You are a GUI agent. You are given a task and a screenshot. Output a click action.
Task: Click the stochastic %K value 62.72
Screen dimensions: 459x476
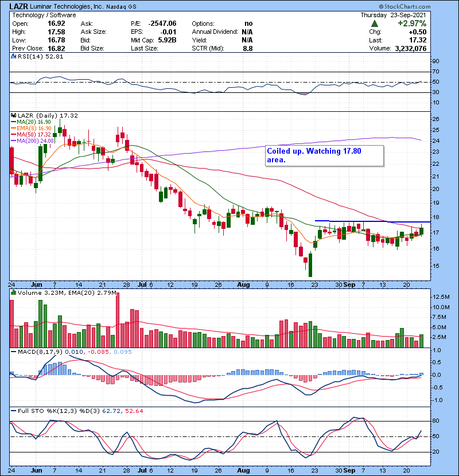click(x=111, y=411)
